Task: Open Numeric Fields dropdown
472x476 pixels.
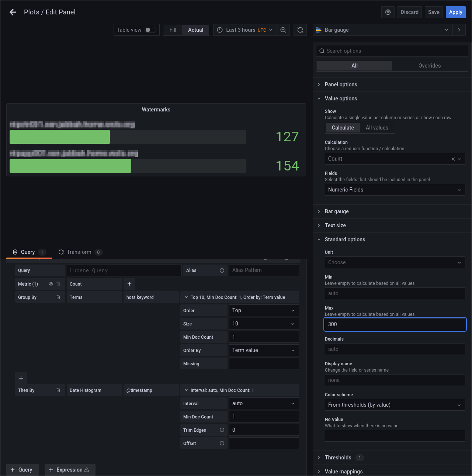Action: point(395,190)
